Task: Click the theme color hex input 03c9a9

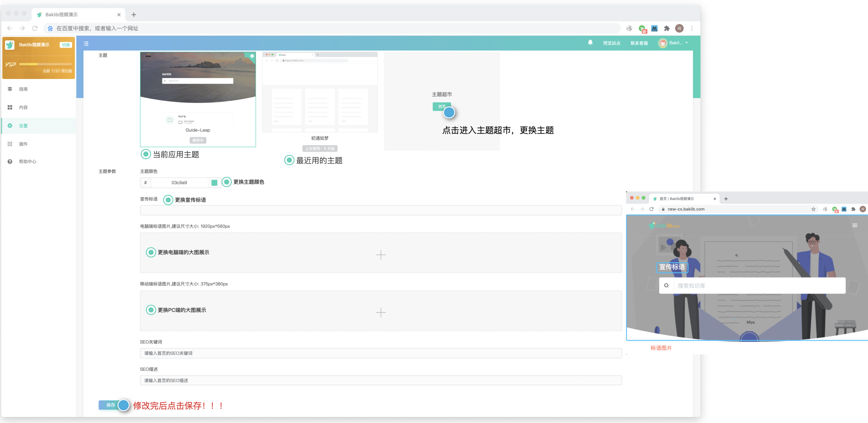Action: click(x=179, y=182)
